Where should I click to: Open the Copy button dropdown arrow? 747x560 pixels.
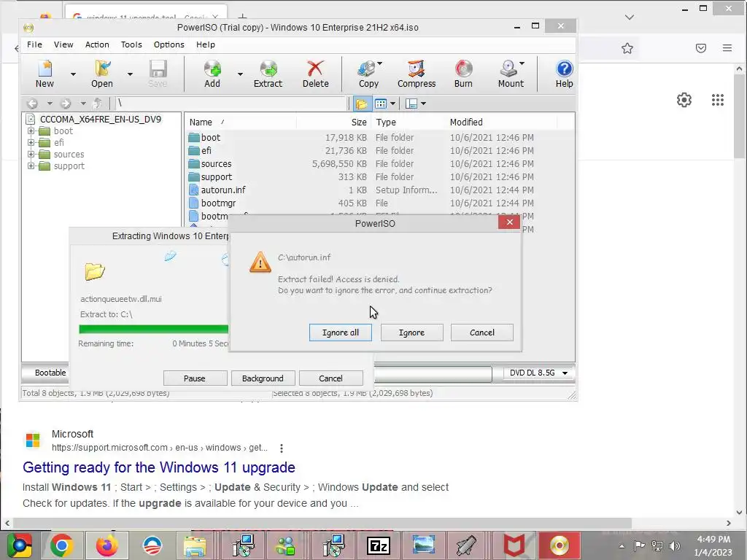pyautogui.click(x=379, y=63)
